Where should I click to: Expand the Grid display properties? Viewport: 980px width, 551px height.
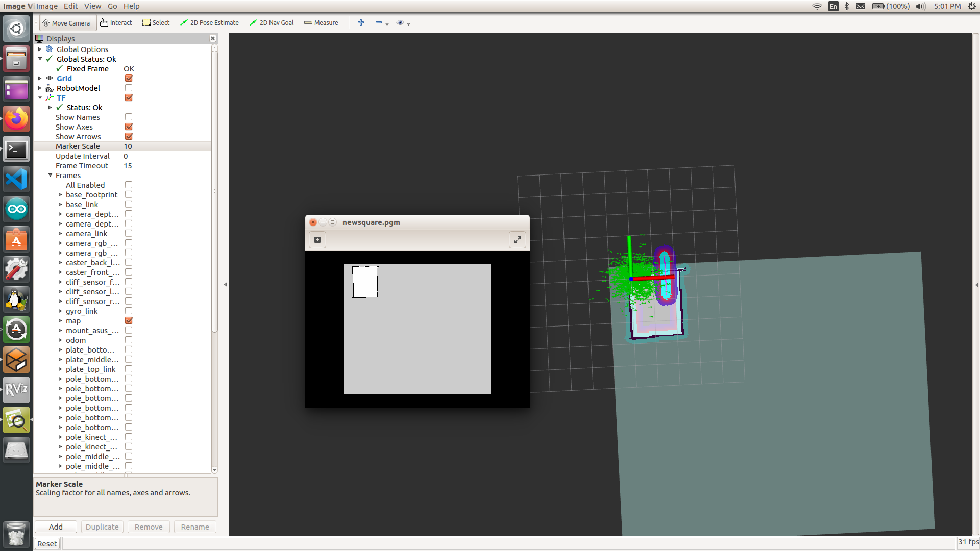point(40,79)
